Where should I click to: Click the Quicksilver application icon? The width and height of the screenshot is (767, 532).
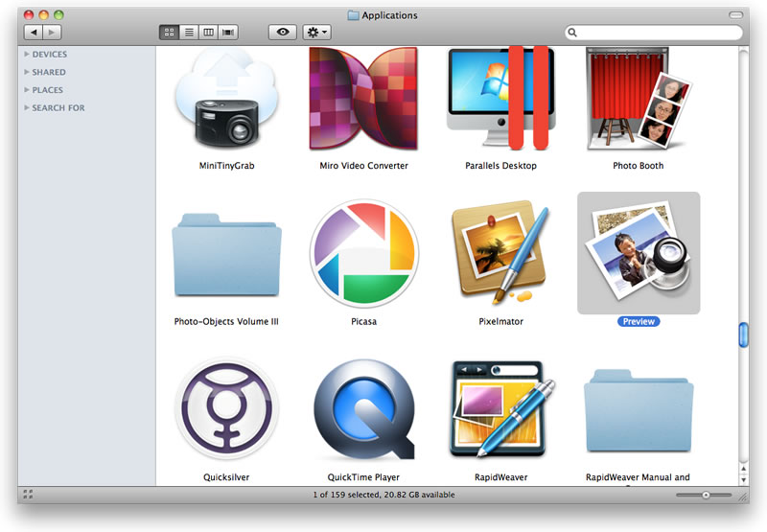pyautogui.click(x=226, y=409)
